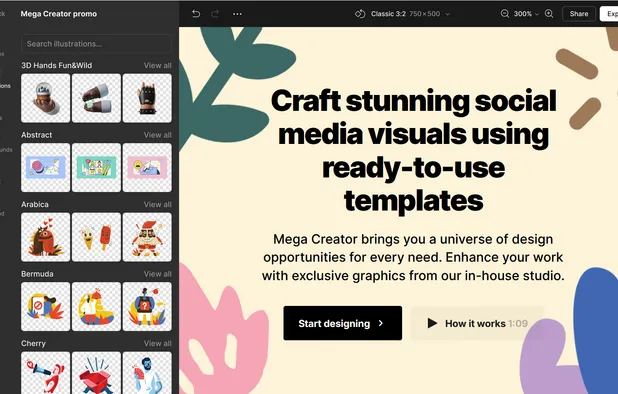Click the Abstract category heading
The height and width of the screenshot is (394, 618).
(37, 135)
